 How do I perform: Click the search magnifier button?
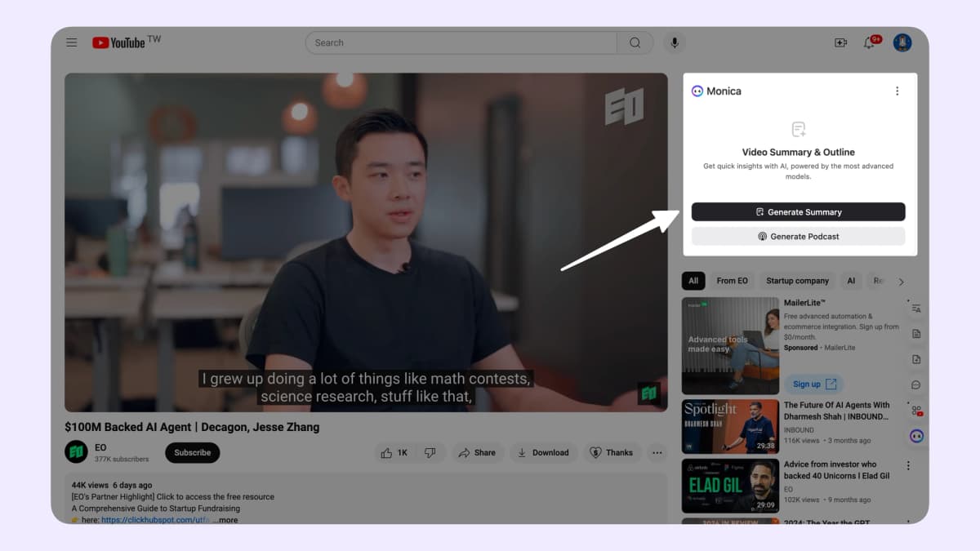tap(635, 42)
